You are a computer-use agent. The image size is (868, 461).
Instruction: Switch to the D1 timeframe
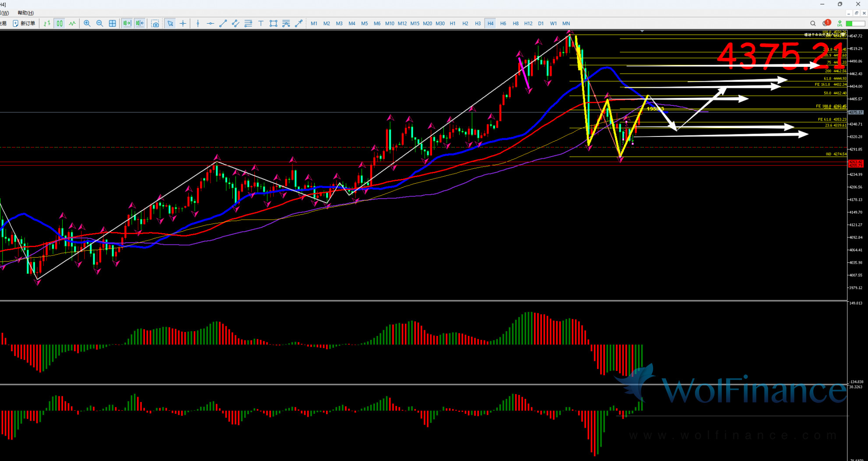click(541, 24)
